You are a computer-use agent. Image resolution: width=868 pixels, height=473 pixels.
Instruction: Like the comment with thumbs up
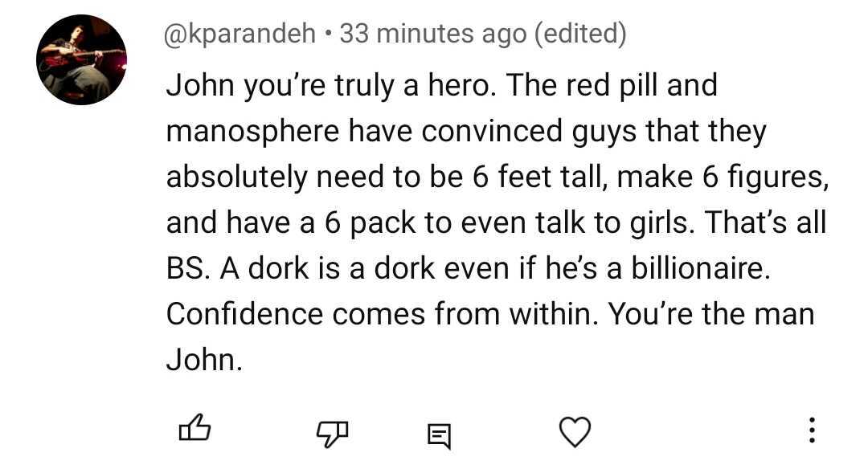point(194,431)
